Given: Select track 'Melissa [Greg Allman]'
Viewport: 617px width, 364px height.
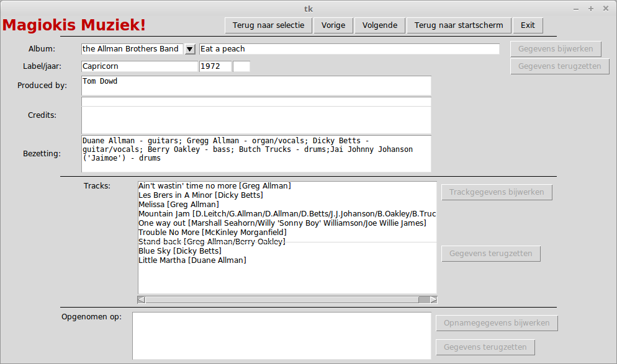Looking at the screenshot, I should (287, 205).
